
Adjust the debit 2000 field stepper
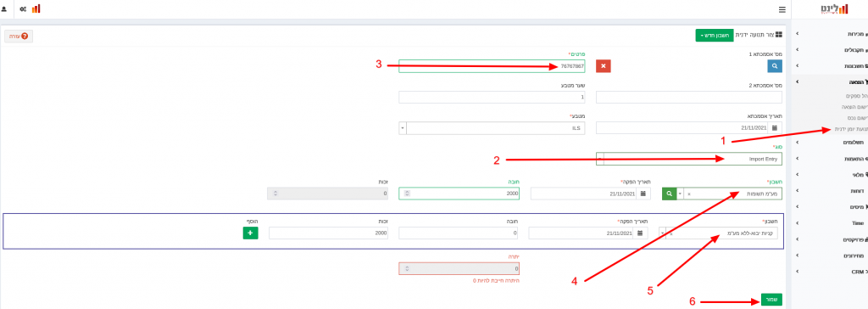pos(408,194)
